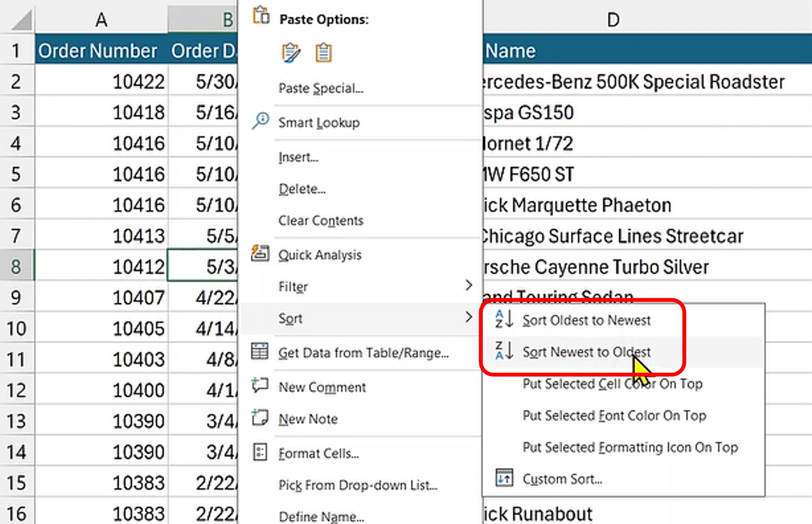Choose Sort Oldest to Newest
Image resolution: width=812 pixels, height=524 pixels.
(586, 320)
